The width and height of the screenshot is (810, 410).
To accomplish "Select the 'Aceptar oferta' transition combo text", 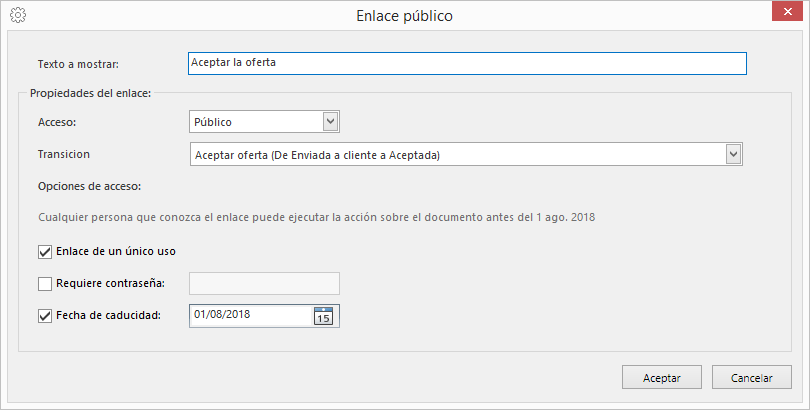I will (317, 155).
